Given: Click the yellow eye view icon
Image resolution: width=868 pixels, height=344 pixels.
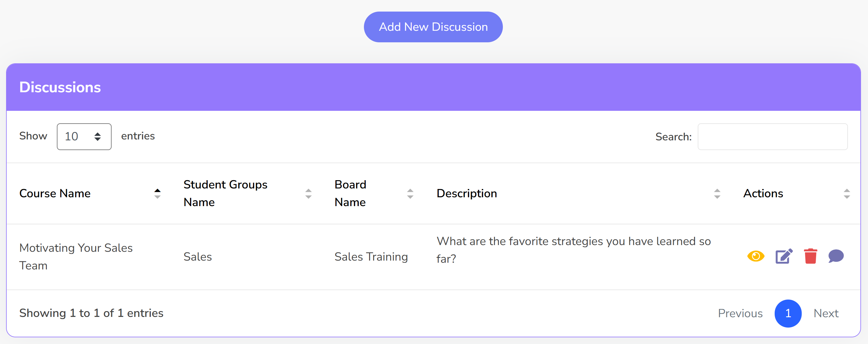Looking at the screenshot, I should tap(756, 256).
